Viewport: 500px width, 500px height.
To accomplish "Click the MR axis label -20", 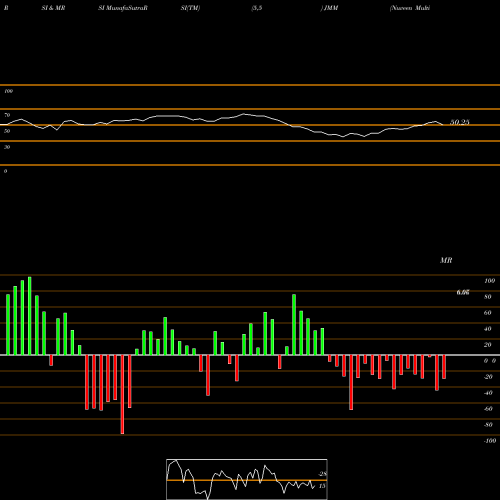I will (488, 377).
